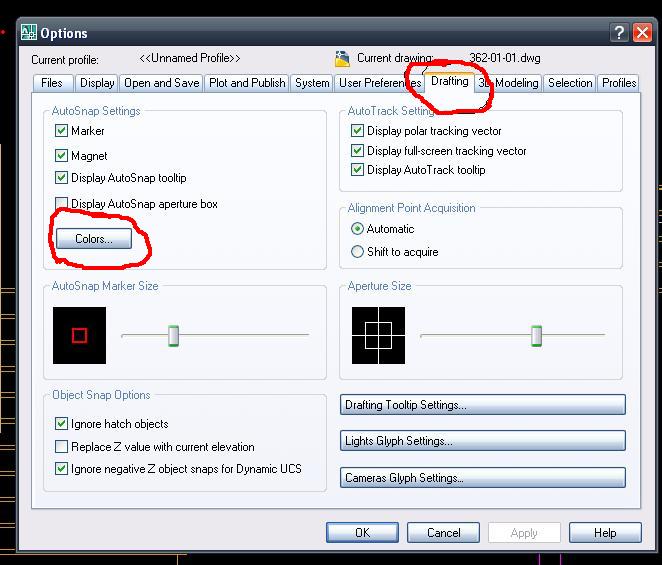The height and width of the screenshot is (565, 662).
Task: Click the Drafting tab
Action: (x=450, y=81)
